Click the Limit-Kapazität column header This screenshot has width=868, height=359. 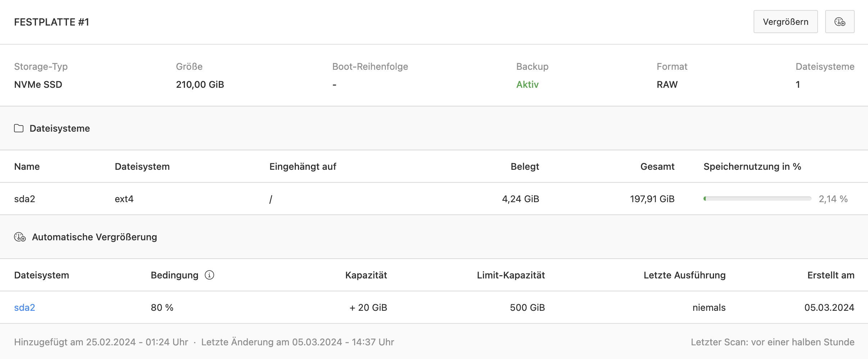coord(511,275)
